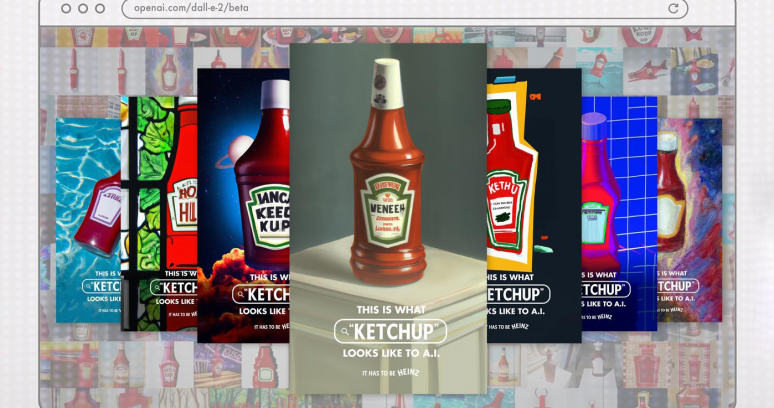This screenshot has height=408, width=774.
Task: Click magnifier icon in space poster's search pill
Action: 242,294
